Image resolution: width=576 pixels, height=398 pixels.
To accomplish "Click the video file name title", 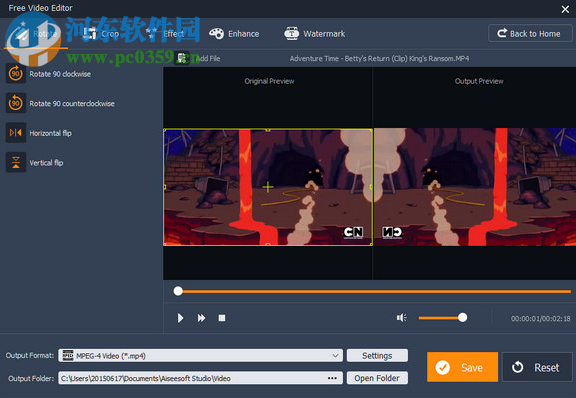I will 379,58.
